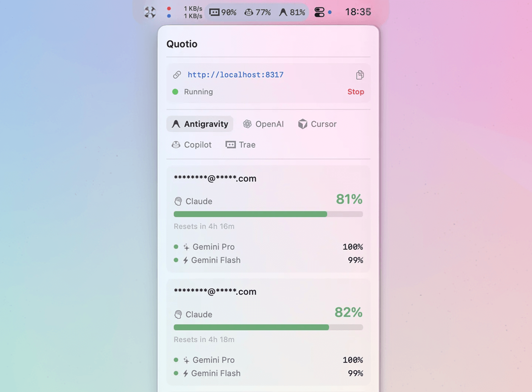Screen dimensions: 532x392
Task: Click the network speed indicator in menu bar
Action: pos(193,12)
